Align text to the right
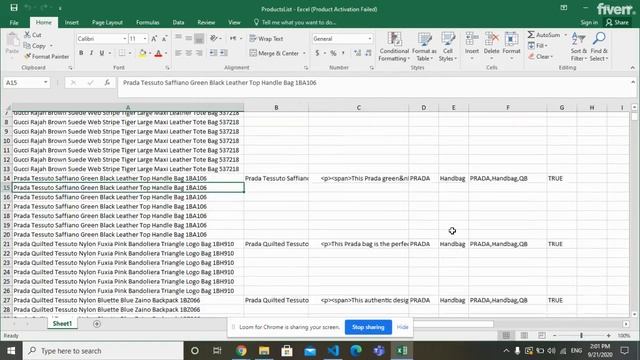This screenshot has height=360, width=640. pos(199,53)
